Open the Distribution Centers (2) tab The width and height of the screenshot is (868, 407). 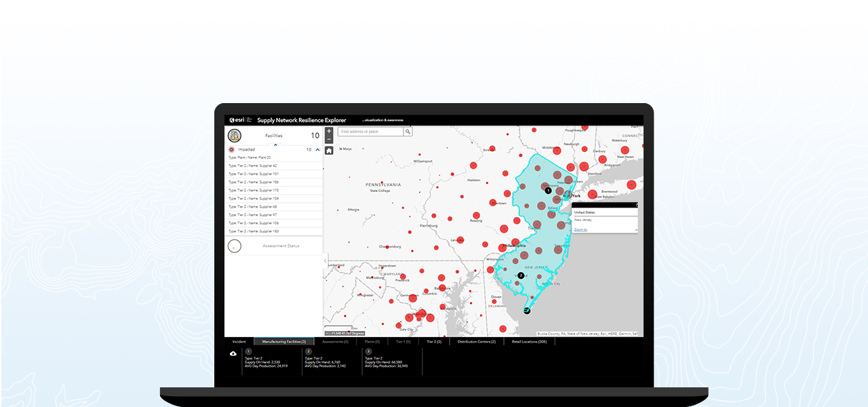[x=476, y=342]
